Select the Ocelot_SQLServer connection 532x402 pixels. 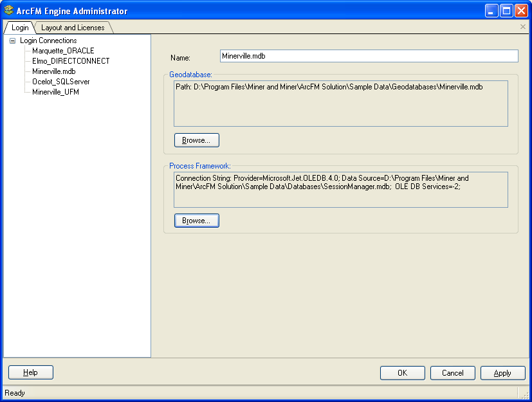click(x=60, y=82)
